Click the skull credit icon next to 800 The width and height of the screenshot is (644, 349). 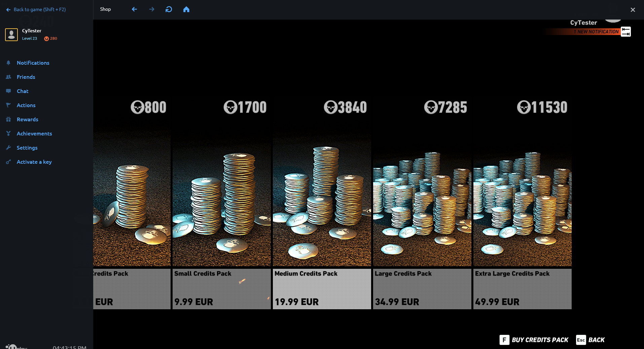tap(137, 107)
